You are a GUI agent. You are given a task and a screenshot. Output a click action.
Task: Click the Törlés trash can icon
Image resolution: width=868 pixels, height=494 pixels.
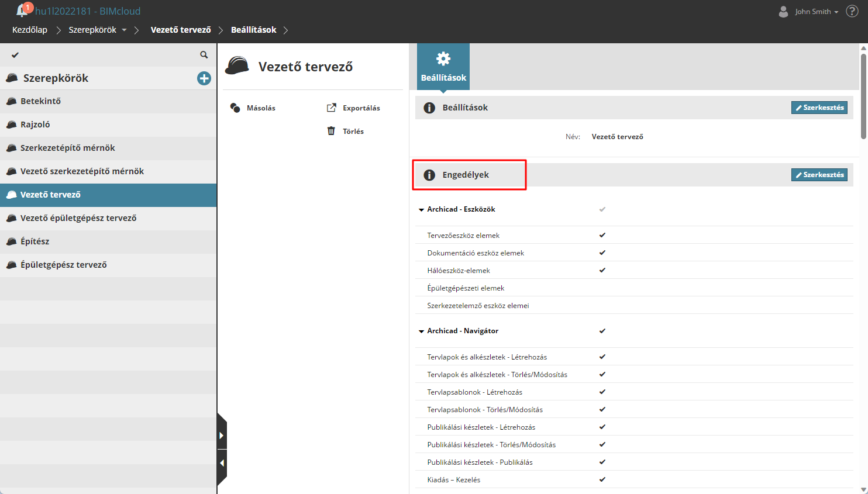(332, 131)
